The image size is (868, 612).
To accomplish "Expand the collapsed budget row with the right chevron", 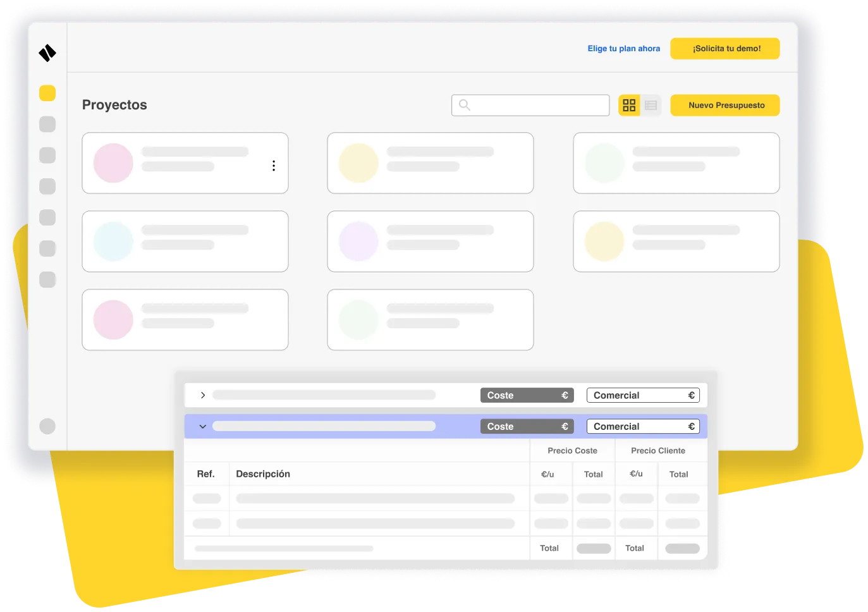I will coord(203,395).
